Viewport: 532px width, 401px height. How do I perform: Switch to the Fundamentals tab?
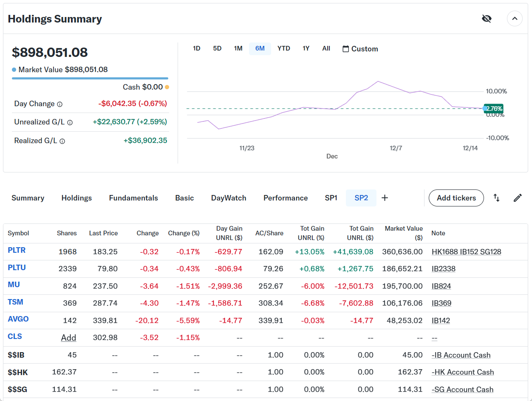pyautogui.click(x=133, y=198)
